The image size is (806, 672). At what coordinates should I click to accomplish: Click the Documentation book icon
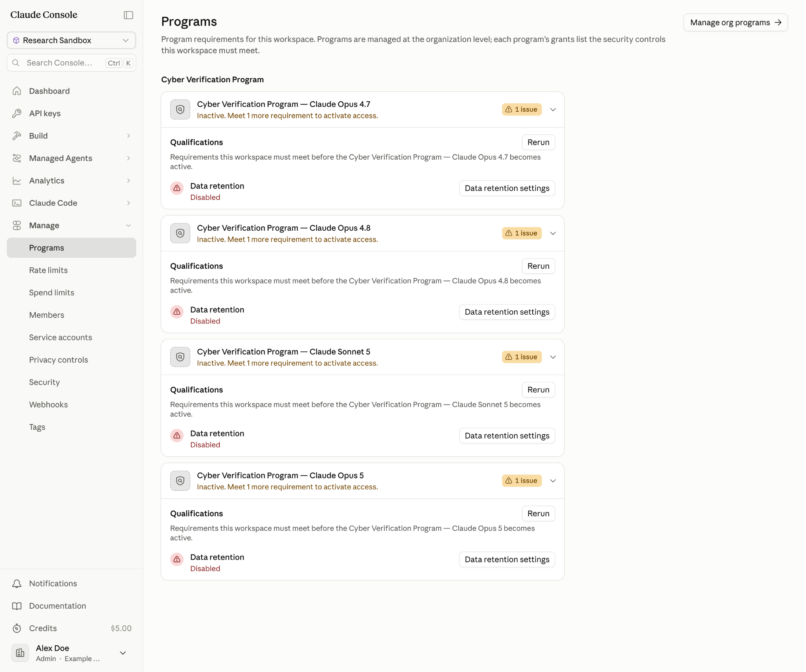(x=17, y=606)
